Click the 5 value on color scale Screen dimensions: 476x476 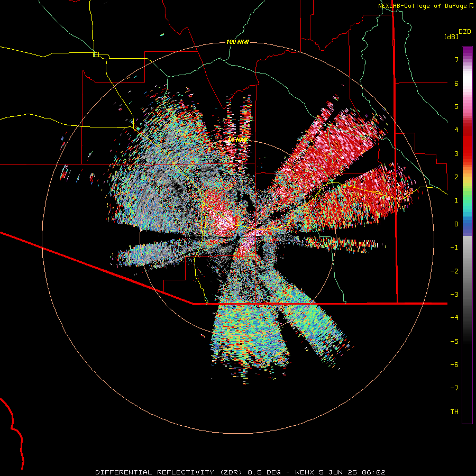[456, 106]
